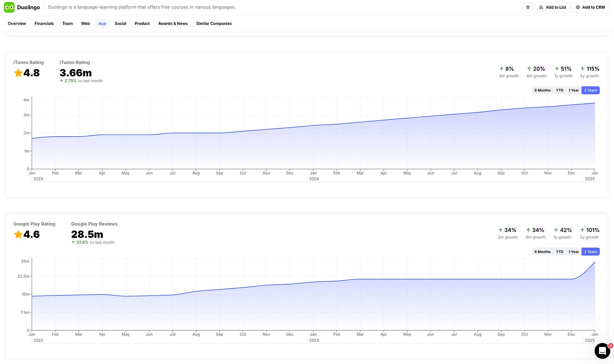The width and height of the screenshot is (614, 364).
Task: Click the 4.8 iTunes rating value
Action: coord(32,73)
